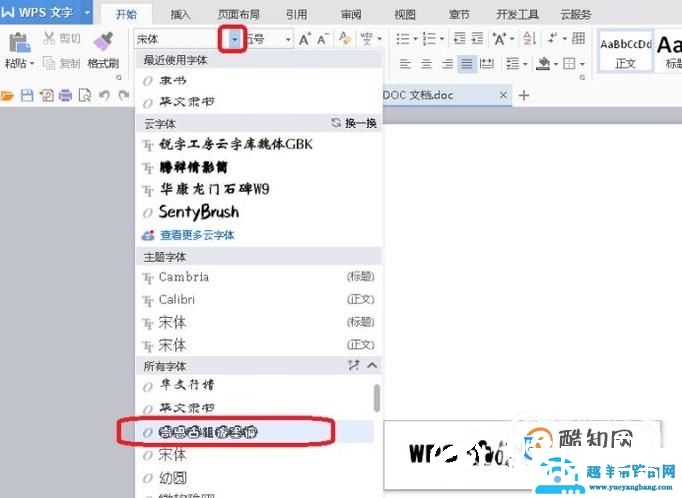Switch to the 审阅 tab
The image size is (682, 498).
click(351, 15)
